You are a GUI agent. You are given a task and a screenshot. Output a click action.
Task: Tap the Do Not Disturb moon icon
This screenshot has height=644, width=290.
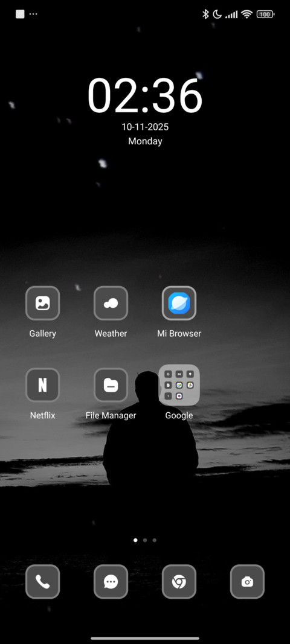[217, 14]
